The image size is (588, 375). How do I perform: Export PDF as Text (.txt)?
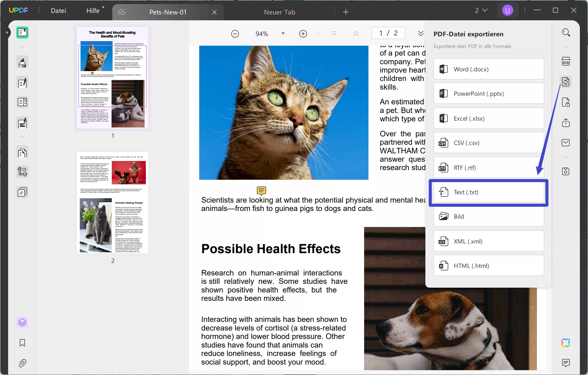(x=488, y=192)
